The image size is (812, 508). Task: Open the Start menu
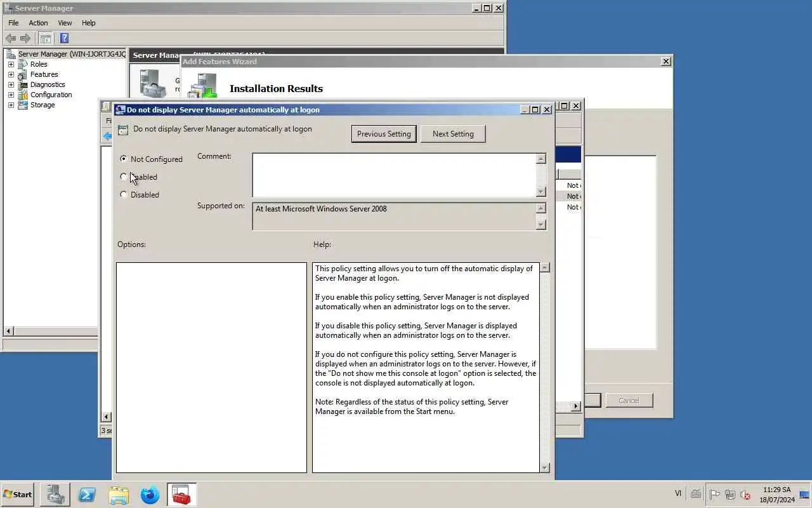18,494
